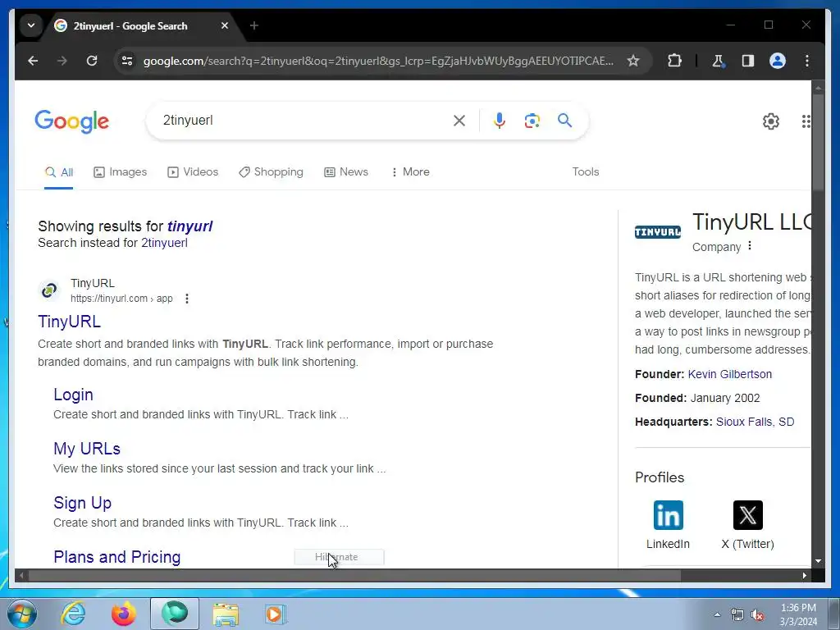Viewport: 840px width, 630px height.
Task: Toggle the Chrome side panel
Action: [748, 61]
